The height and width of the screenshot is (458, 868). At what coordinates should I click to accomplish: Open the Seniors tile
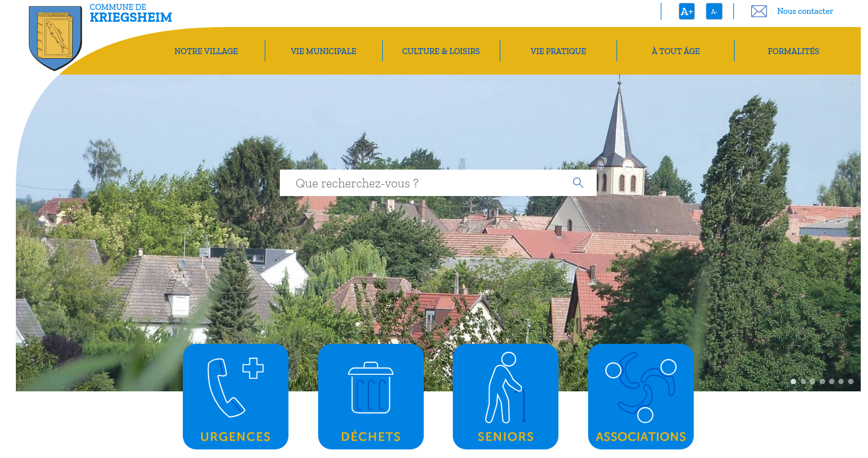(x=506, y=396)
